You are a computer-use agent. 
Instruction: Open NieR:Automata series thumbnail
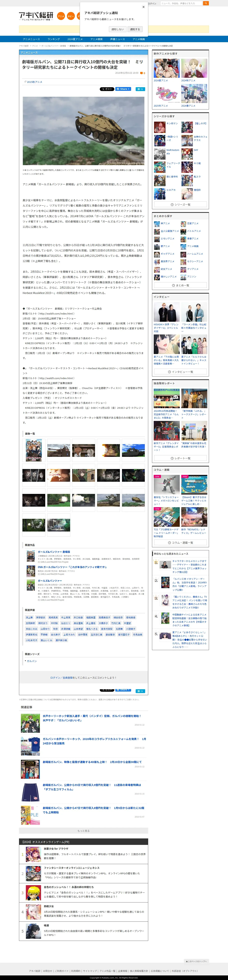[x=159, y=154]
